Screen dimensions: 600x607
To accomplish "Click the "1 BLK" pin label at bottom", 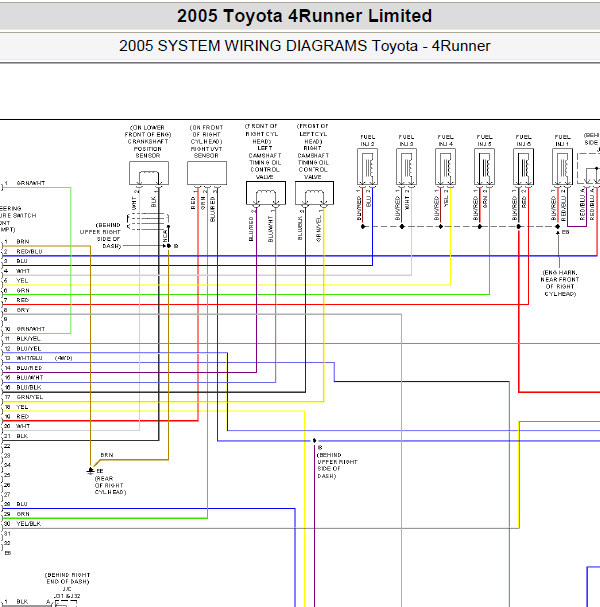I will 16,602.
